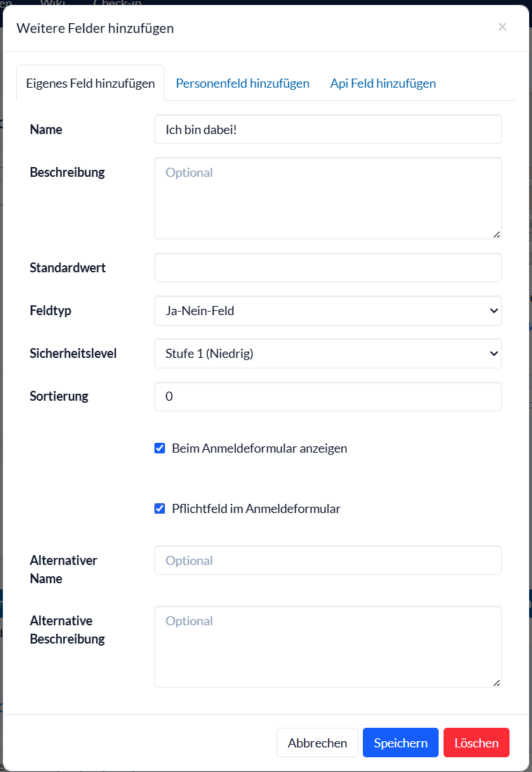Close the Weitere Felder hinzufügen dialog
Screen dimensions: 532x772
pyautogui.click(x=502, y=27)
